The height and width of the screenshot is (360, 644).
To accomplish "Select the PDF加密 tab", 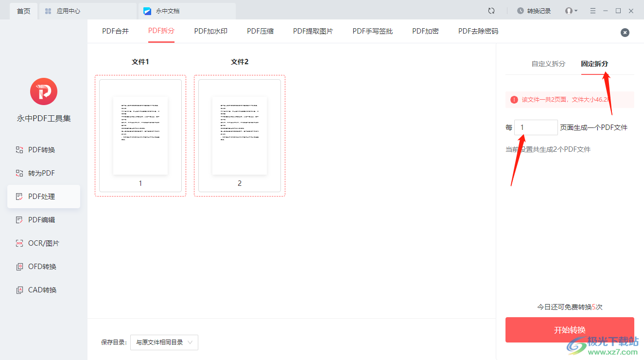I will click(426, 31).
